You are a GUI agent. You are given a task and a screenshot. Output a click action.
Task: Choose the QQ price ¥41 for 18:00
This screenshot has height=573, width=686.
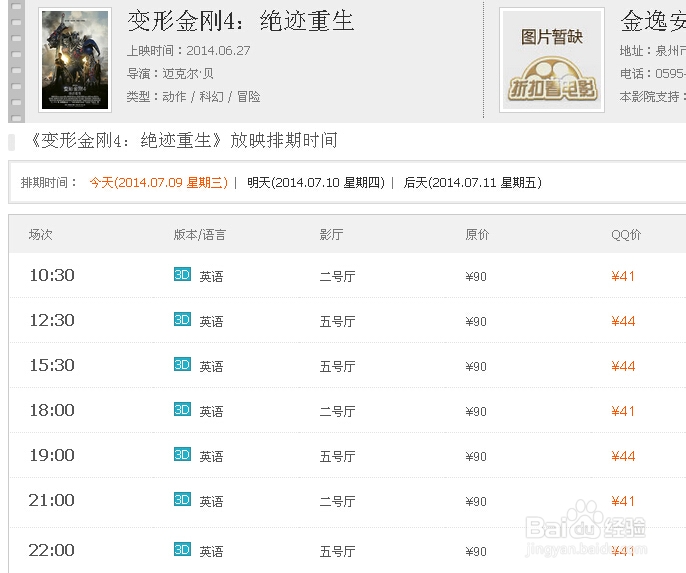coord(623,411)
